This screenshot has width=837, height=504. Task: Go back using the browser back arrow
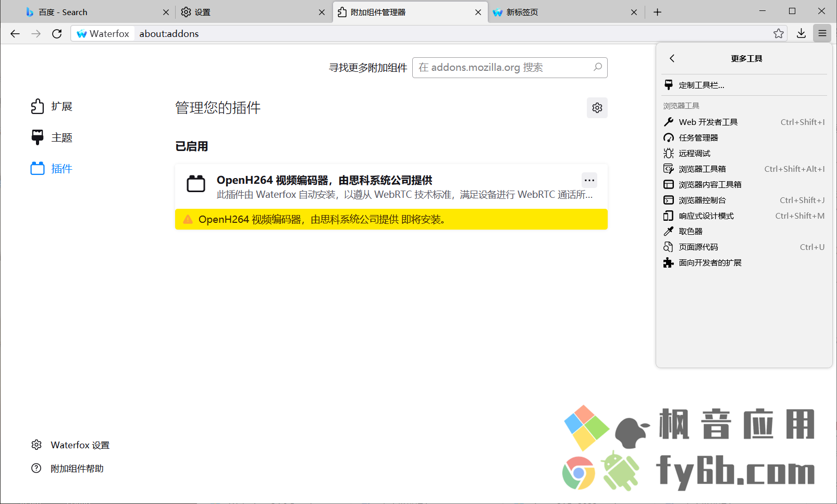(x=15, y=34)
